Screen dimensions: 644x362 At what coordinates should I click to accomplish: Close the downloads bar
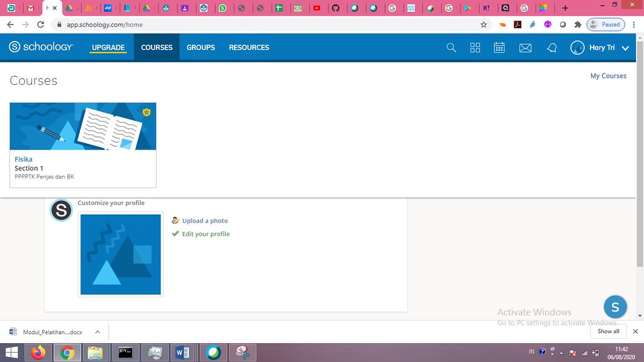(635, 331)
